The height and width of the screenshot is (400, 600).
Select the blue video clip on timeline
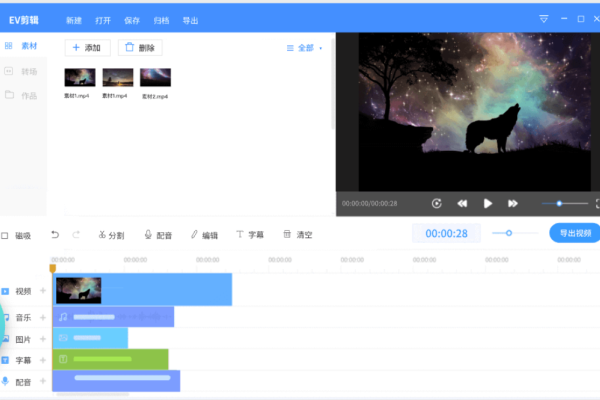coord(142,290)
